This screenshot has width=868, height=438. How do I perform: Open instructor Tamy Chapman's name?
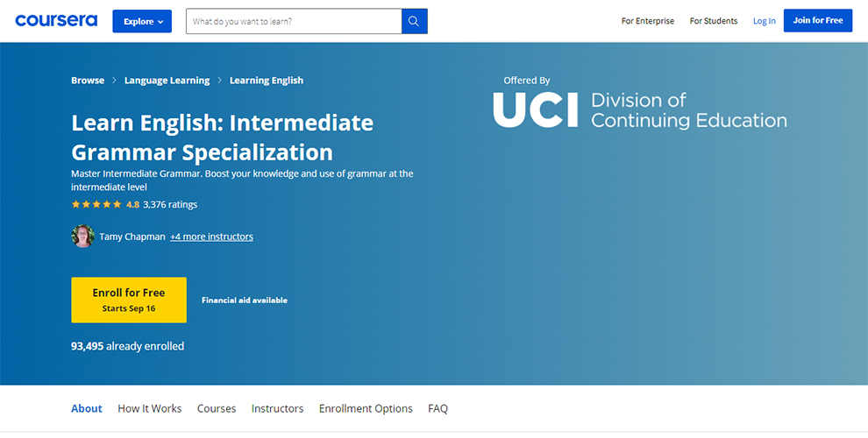tap(132, 237)
